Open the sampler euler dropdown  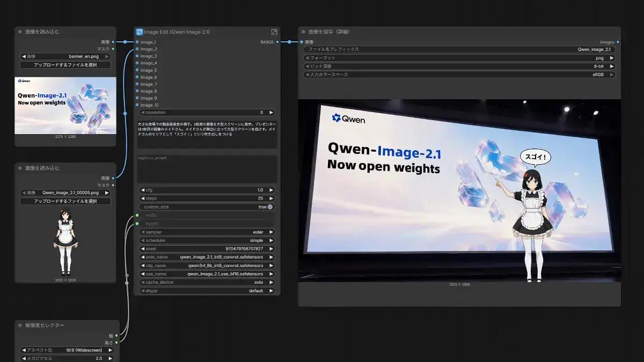pos(207,232)
